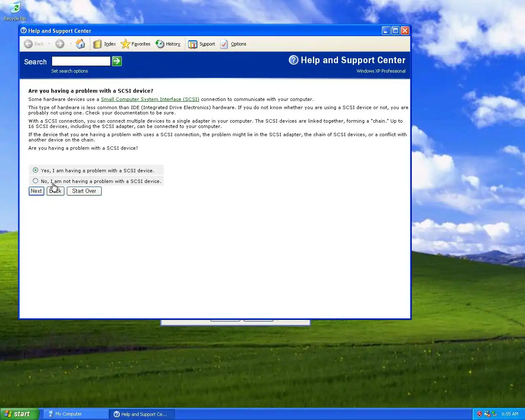Click the Favorites star icon
Screen dimensions: 525x420
click(126, 44)
